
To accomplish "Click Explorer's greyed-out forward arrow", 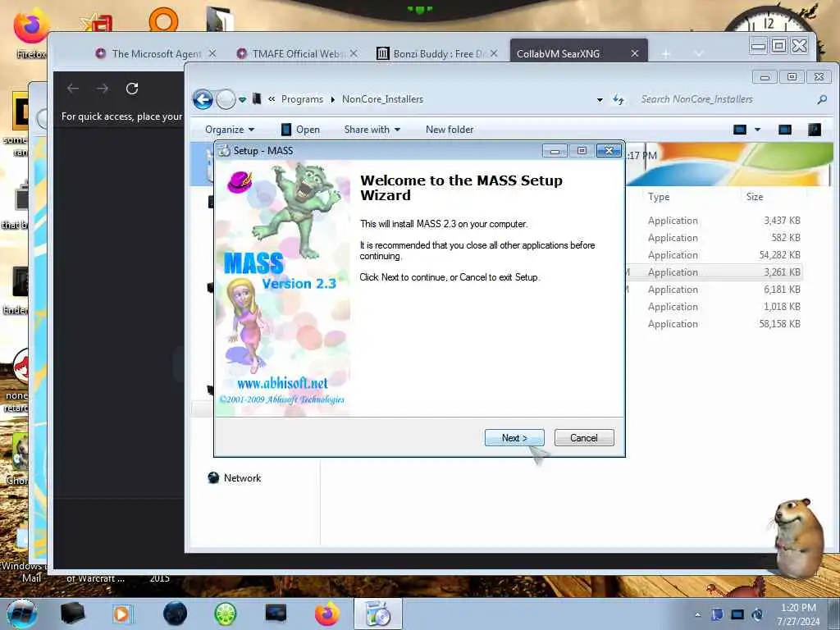I will coord(226,99).
